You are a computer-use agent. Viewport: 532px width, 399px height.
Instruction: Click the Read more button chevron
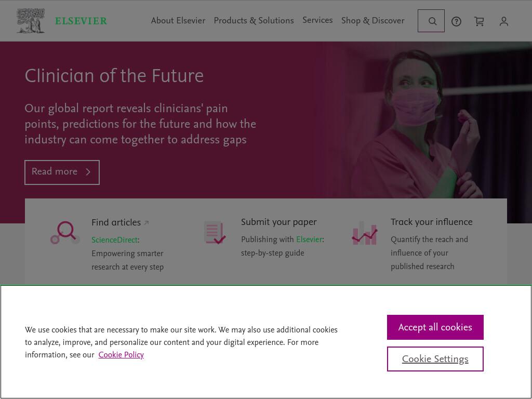[88, 172]
